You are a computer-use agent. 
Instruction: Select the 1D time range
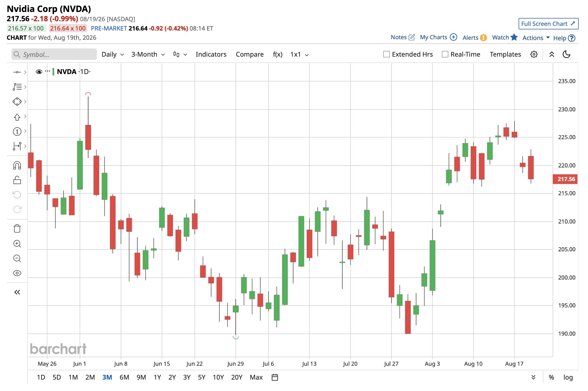coord(41,377)
